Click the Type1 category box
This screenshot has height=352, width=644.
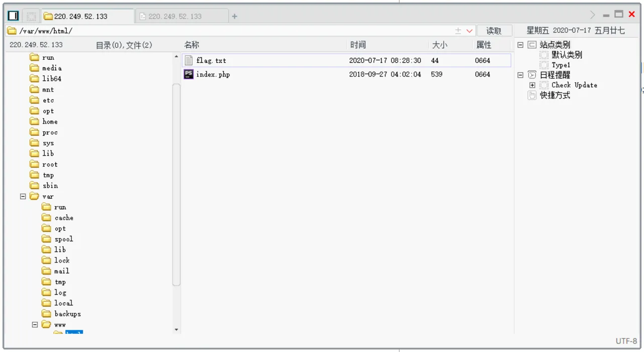(x=544, y=65)
